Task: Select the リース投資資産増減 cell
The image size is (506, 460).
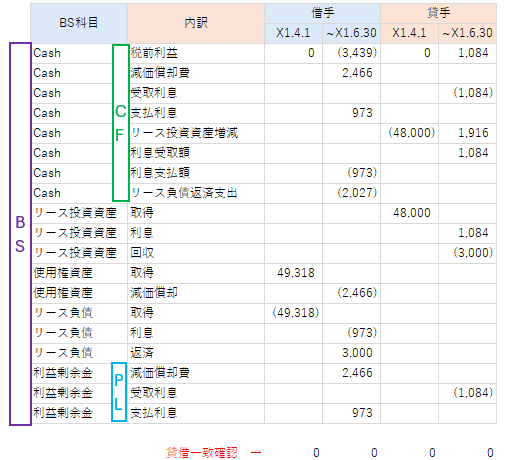Action: click(x=196, y=133)
